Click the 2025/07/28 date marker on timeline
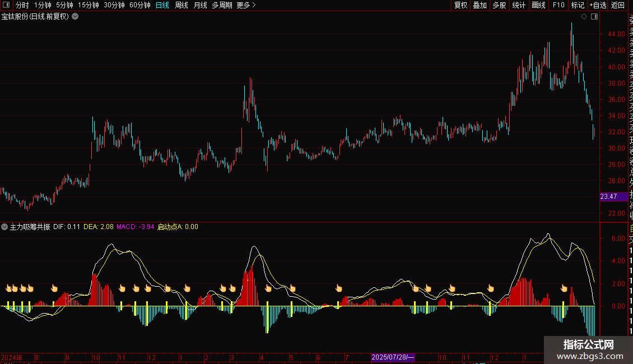This screenshot has height=364, width=633. [x=393, y=357]
